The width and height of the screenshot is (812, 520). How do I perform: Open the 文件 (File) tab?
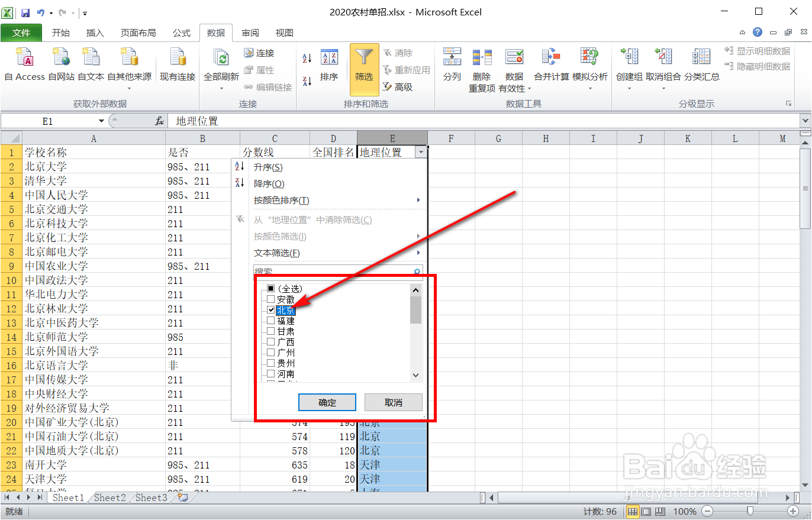pyautogui.click(x=21, y=33)
